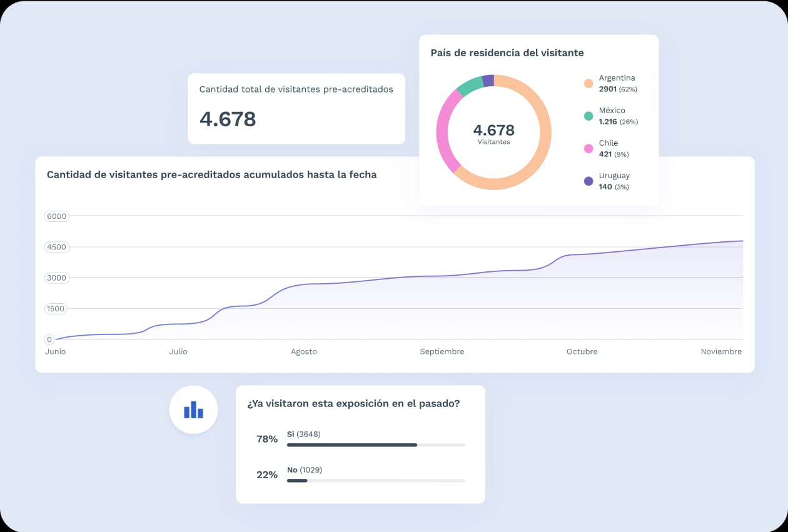Click the Junio axis label

pos(55,351)
